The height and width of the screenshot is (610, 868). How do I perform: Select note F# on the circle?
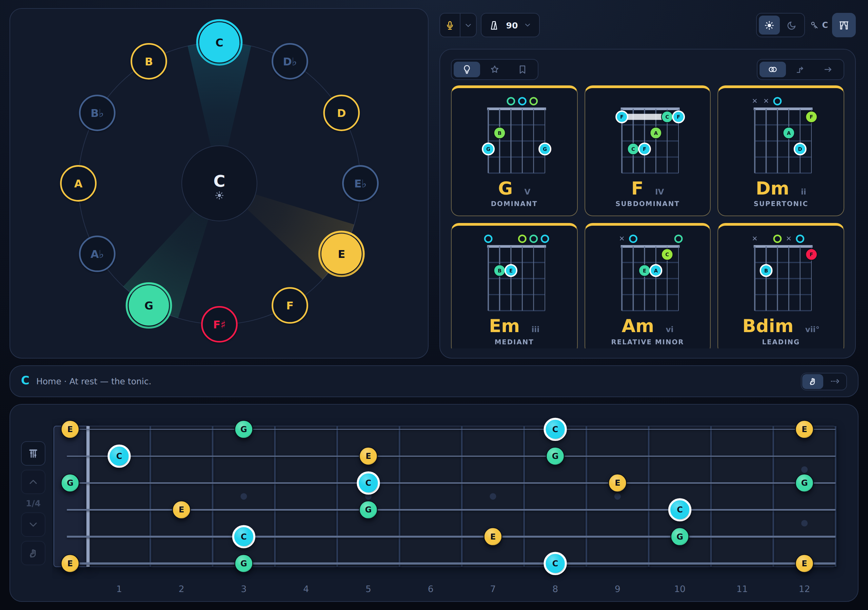coord(219,324)
